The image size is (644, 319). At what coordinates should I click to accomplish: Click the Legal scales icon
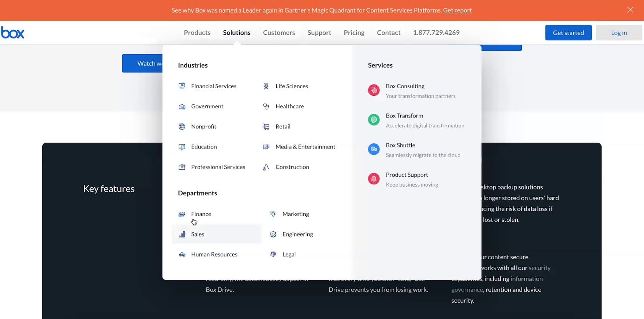273,255
